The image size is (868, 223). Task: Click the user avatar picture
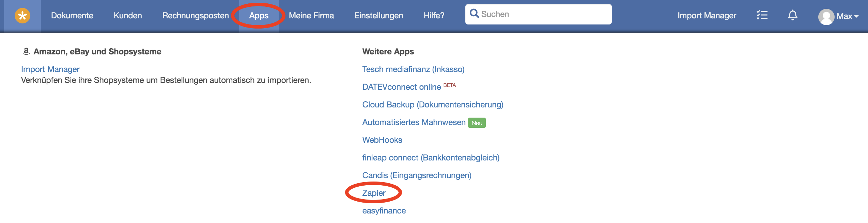coord(826,17)
